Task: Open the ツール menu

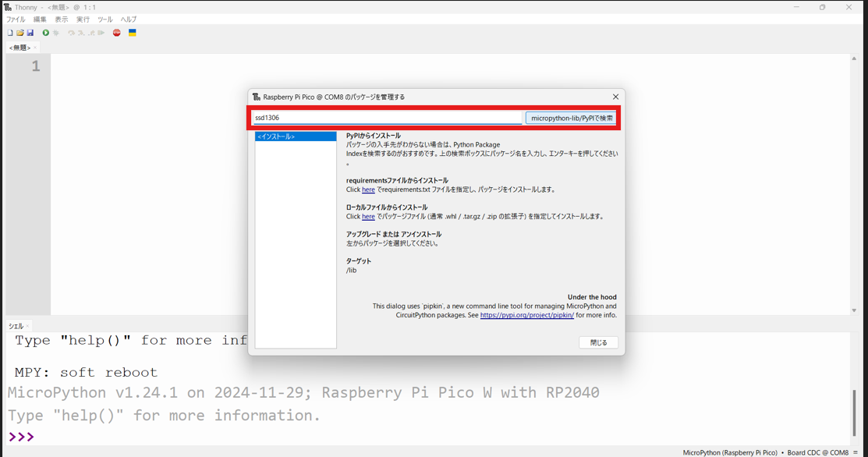Action: click(x=105, y=19)
